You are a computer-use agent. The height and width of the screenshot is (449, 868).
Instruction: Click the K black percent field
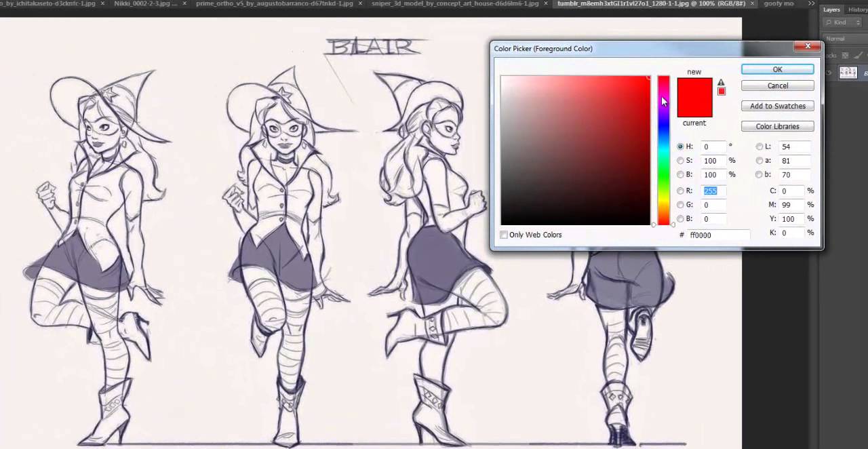tap(791, 233)
